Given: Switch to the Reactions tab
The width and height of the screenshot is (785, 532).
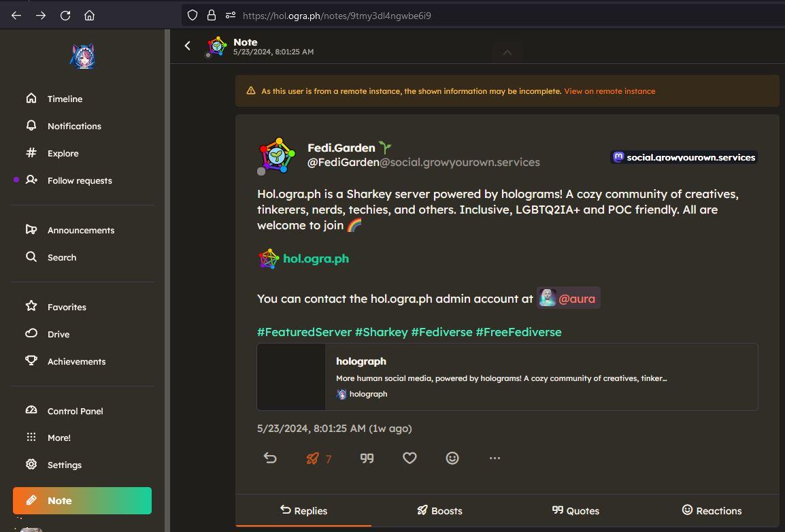Looking at the screenshot, I should pyautogui.click(x=712, y=510).
